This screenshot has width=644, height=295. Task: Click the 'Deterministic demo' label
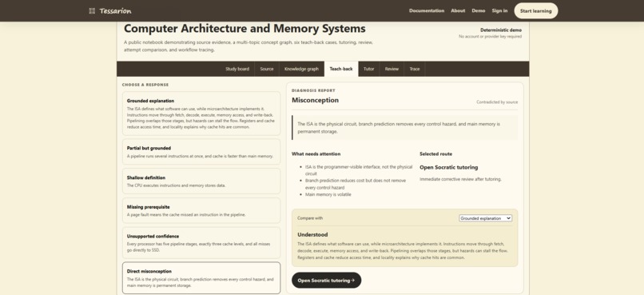click(x=501, y=30)
